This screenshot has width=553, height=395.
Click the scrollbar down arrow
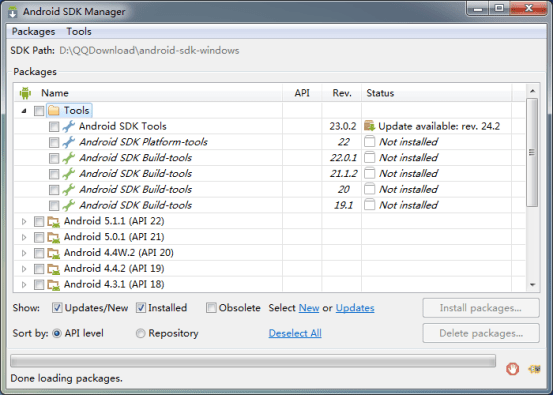pyautogui.click(x=532, y=285)
